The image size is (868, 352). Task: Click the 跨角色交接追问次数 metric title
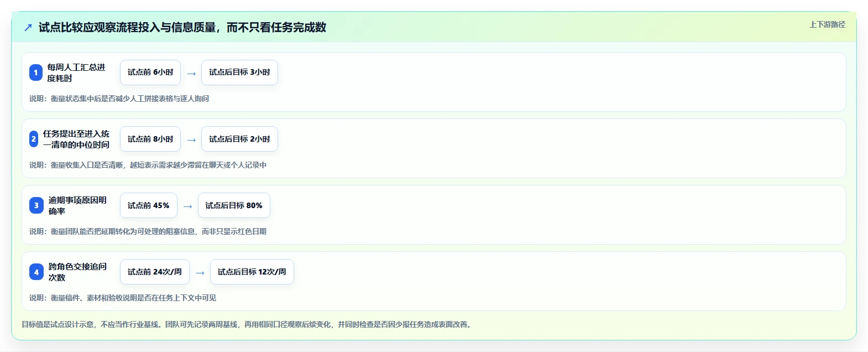[77, 272]
